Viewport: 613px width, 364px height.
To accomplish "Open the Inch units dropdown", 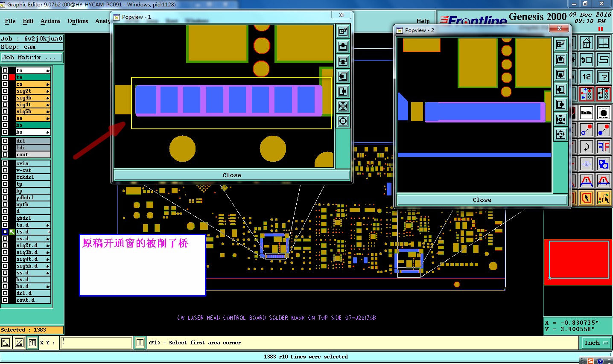I will (596, 343).
